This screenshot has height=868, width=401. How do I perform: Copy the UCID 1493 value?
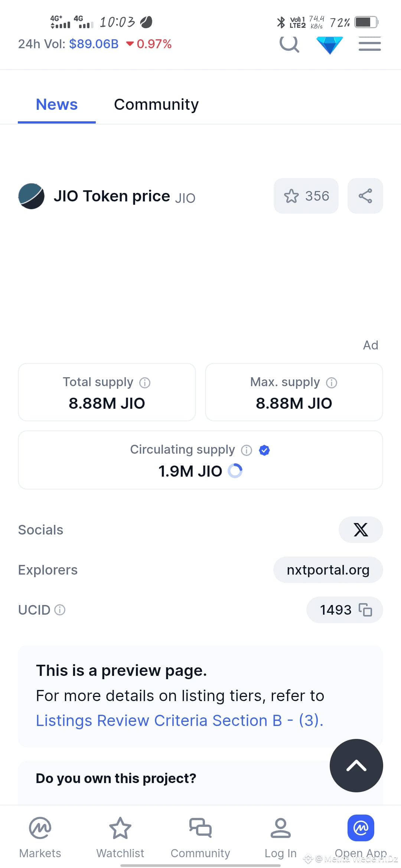tap(365, 610)
